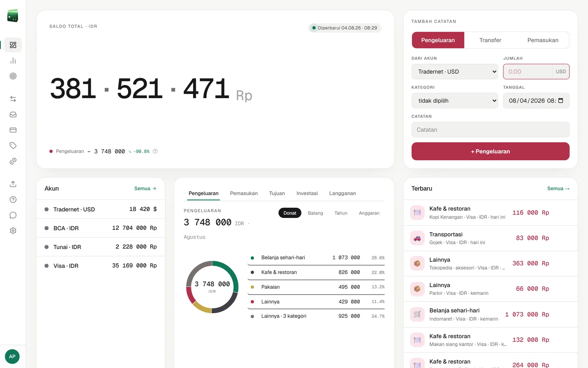Open the dashboard grid icon in sidebar

click(13, 45)
